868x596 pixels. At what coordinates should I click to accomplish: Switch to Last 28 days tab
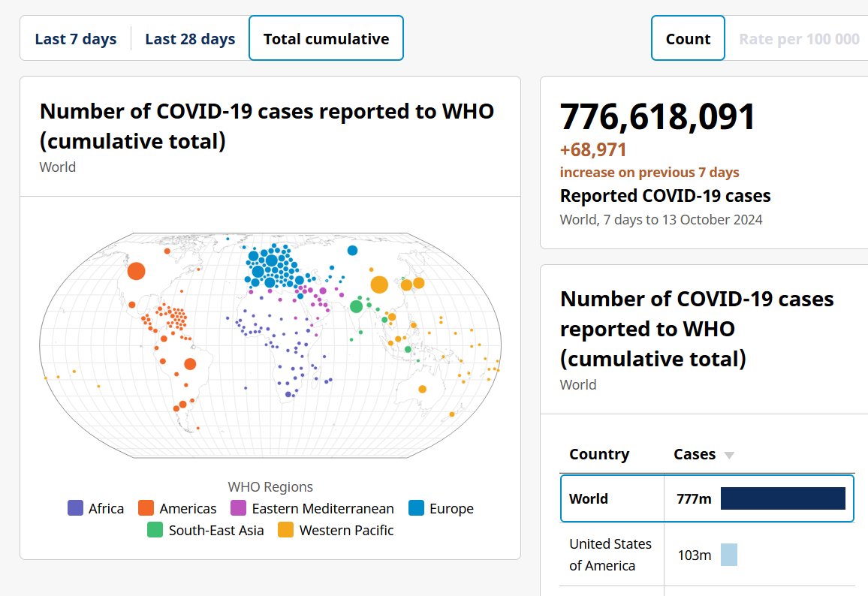point(190,39)
